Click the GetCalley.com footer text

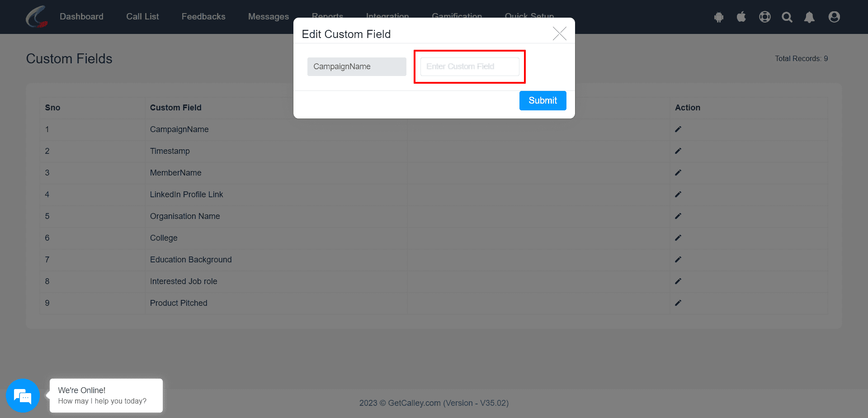coord(414,403)
